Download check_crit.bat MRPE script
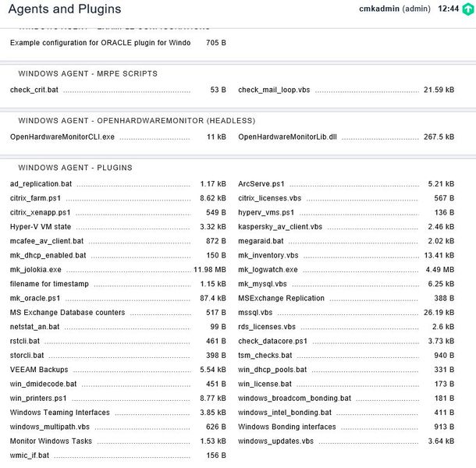The image size is (476, 468). pos(34,90)
